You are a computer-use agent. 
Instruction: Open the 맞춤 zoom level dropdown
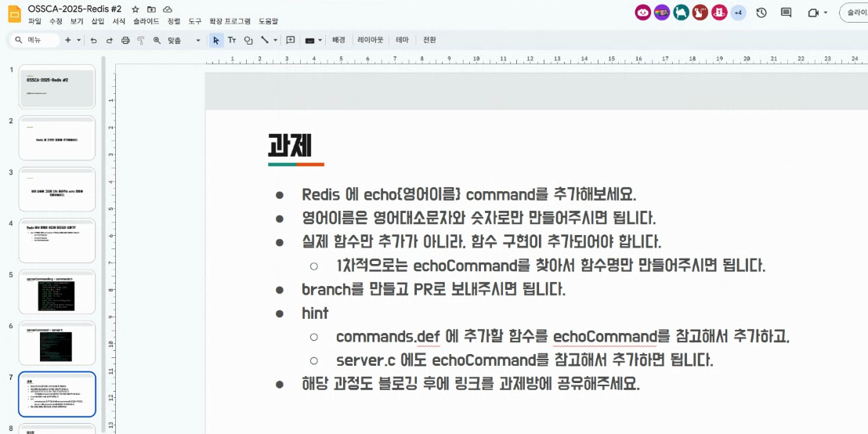pos(184,40)
